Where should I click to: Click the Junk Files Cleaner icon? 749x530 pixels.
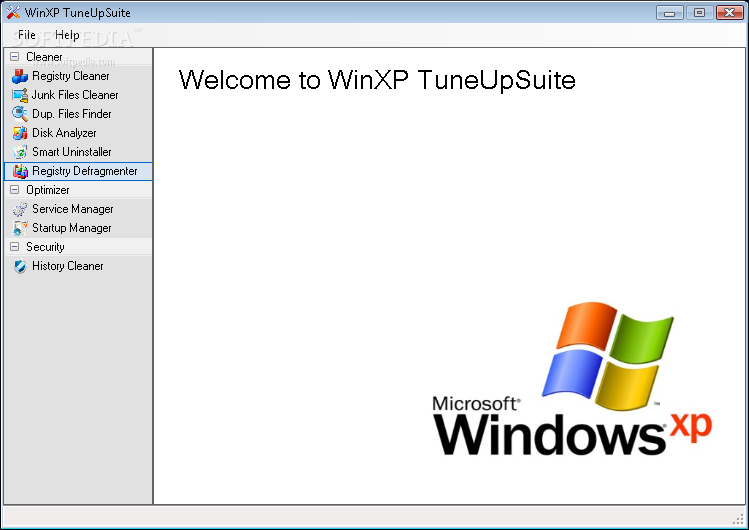[20, 95]
